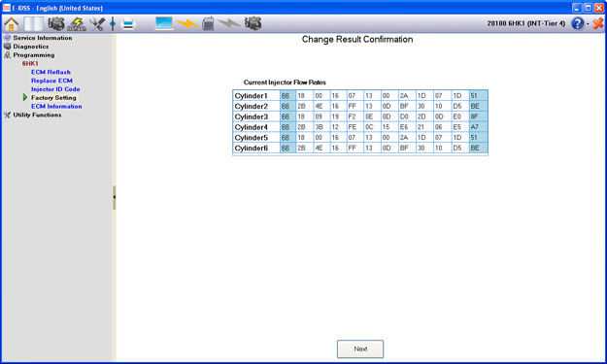This screenshot has width=607, height=364.
Task: Open the wrench and screwdriver utility icon
Action: (97, 24)
